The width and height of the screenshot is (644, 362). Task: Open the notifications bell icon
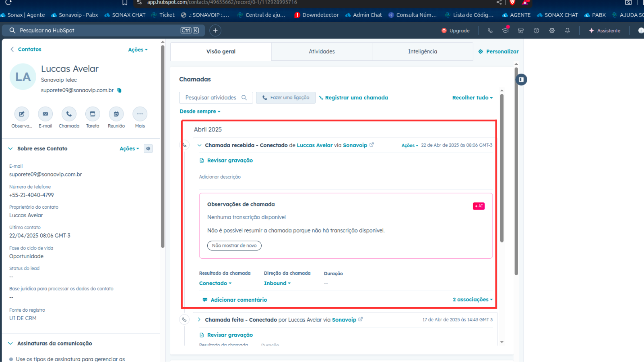pos(567,31)
